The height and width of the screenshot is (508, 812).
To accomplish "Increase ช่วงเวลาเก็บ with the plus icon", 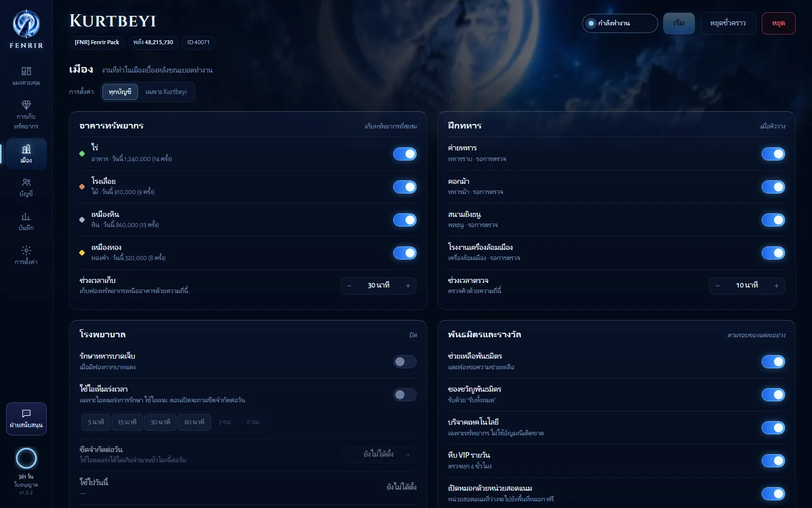I will (x=408, y=286).
